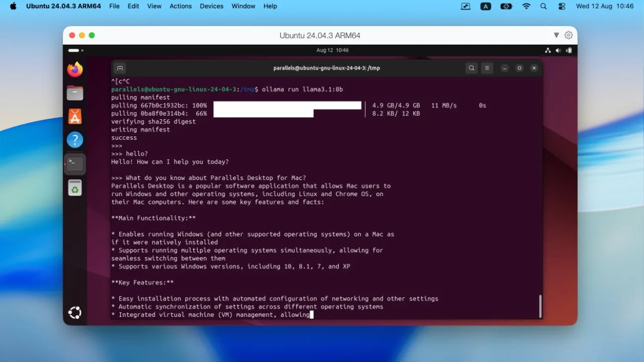
Task: Show applications via Ubuntu logo button
Action: [x=75, y=313]
